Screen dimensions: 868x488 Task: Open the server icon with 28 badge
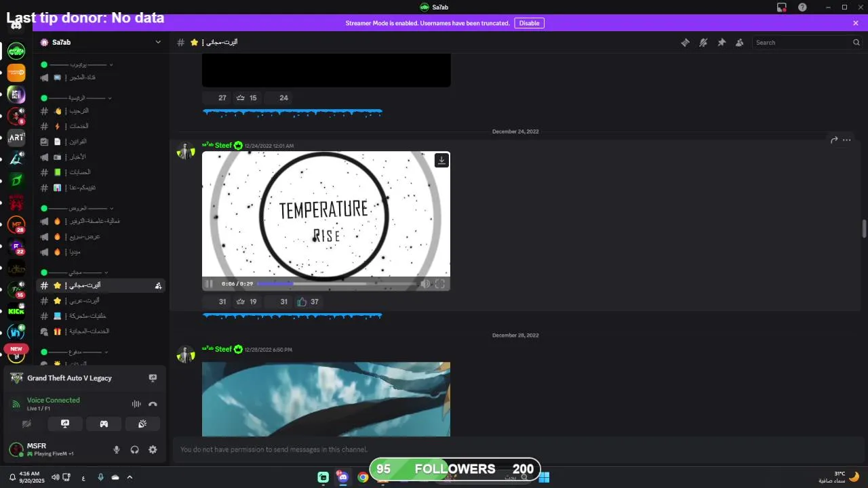(16, 224)
